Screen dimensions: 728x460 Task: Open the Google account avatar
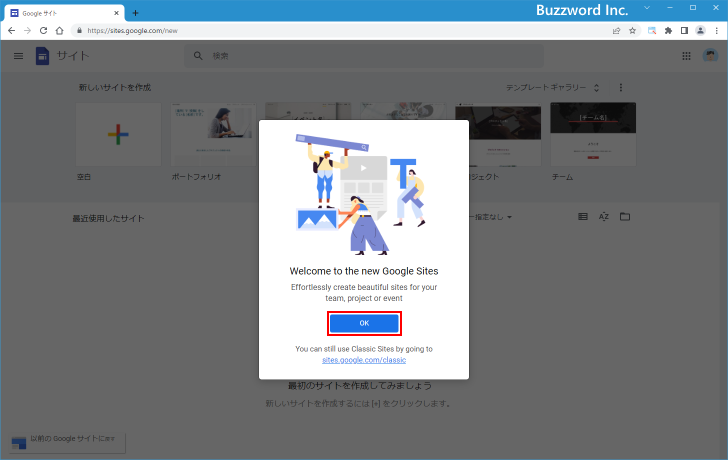(x=710, y=56)
